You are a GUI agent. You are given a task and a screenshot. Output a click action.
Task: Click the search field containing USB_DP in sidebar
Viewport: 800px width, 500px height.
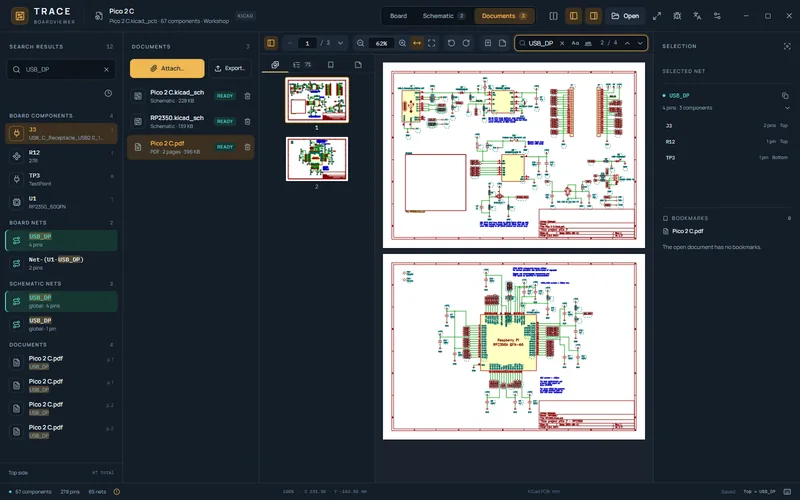click(x=61, y=69)
